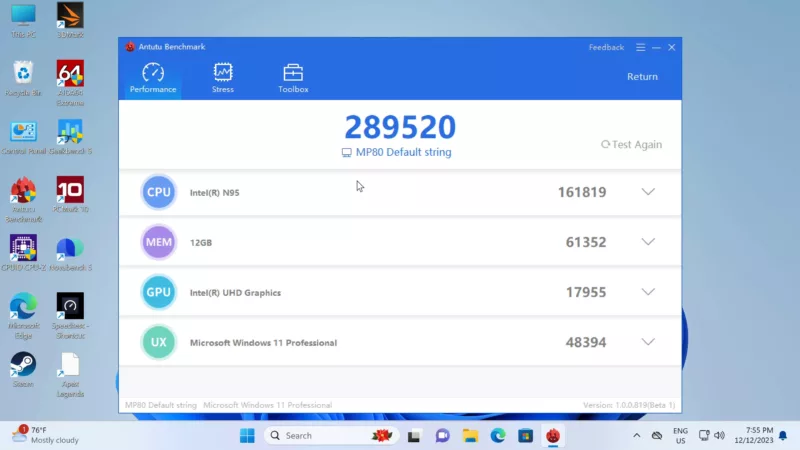Select the Steam desktop shortcut

(23, 370)
